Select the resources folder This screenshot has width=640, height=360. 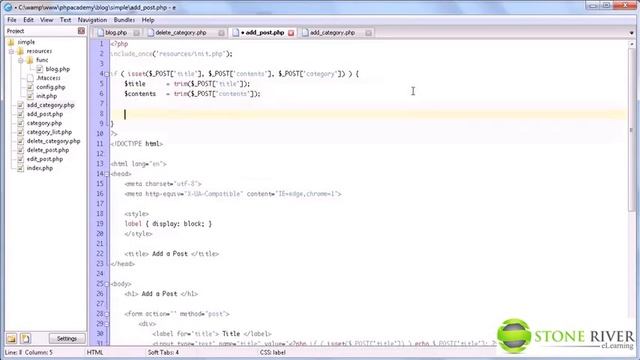[39, 51]
